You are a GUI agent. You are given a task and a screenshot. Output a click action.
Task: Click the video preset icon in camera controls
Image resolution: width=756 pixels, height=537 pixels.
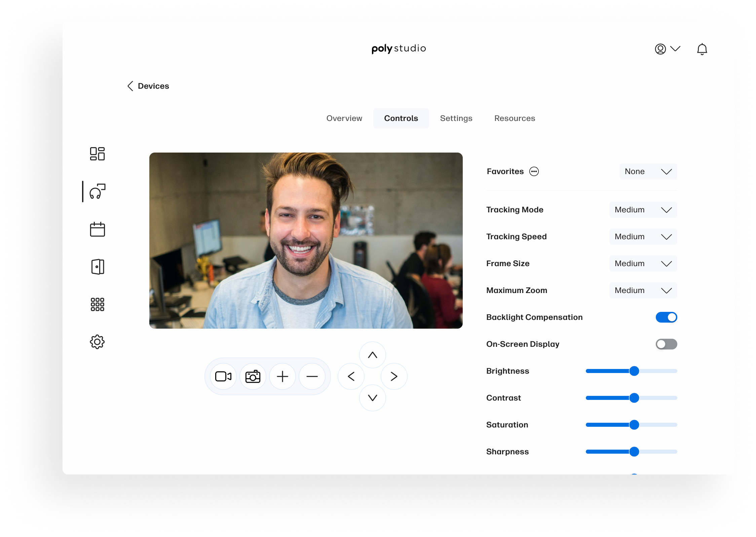click(x=223, y=376)
